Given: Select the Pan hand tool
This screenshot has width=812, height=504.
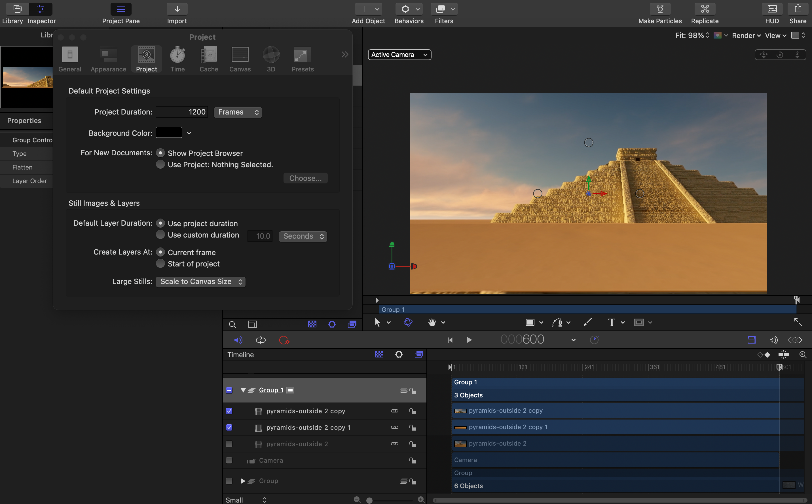Looking at the screenshot, I should (x=432, y=322).
